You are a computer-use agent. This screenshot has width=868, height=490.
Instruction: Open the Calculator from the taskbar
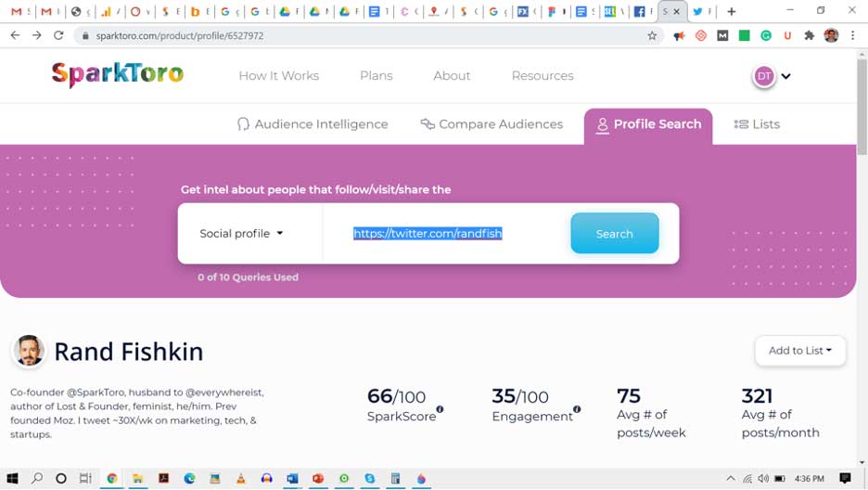(x=395, y=478)
